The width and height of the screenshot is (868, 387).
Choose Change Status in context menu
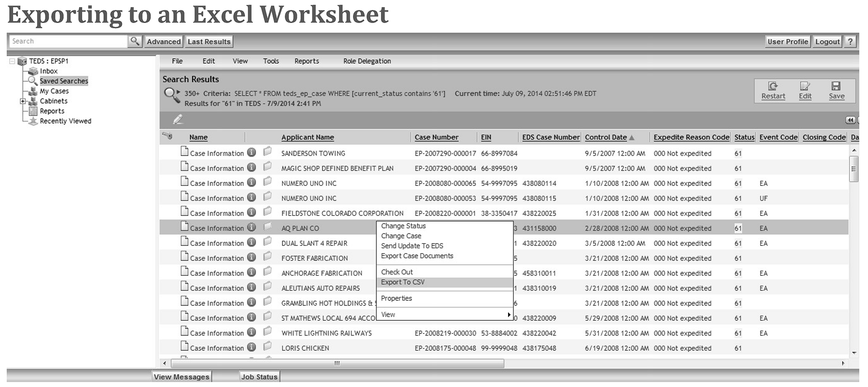point(403,226)
